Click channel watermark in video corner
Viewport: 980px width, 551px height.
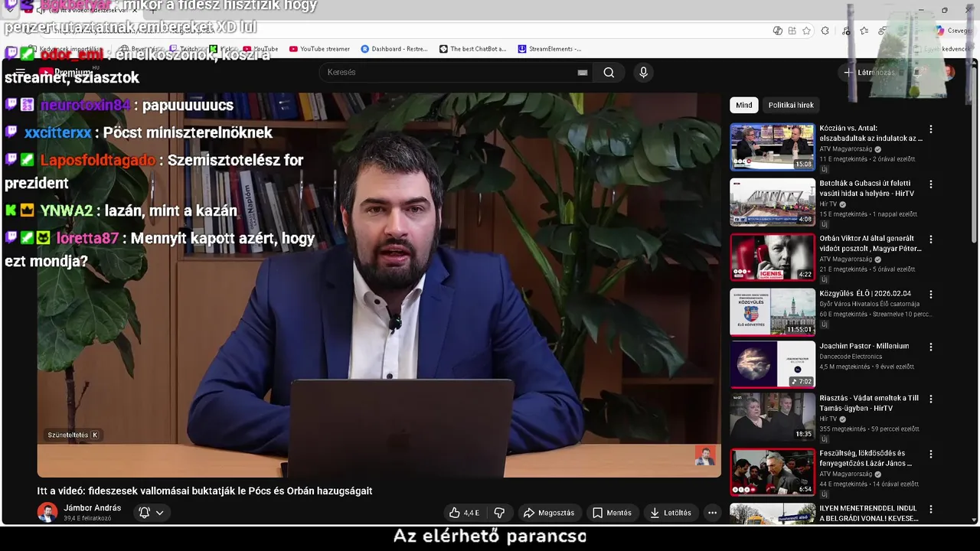pyautogui.click(x=704, y=456)
